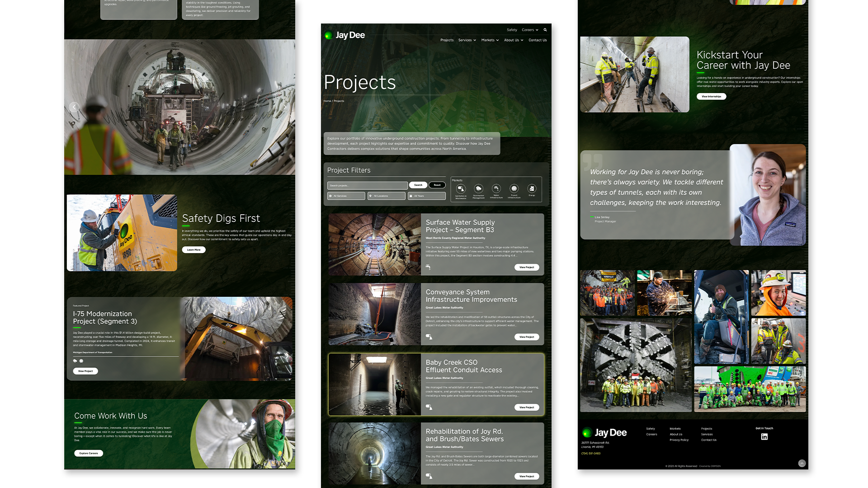This screenshot has width=868, height=488.
Task: Open the All Services filter dropdown
Action: (x=346, y=196)
